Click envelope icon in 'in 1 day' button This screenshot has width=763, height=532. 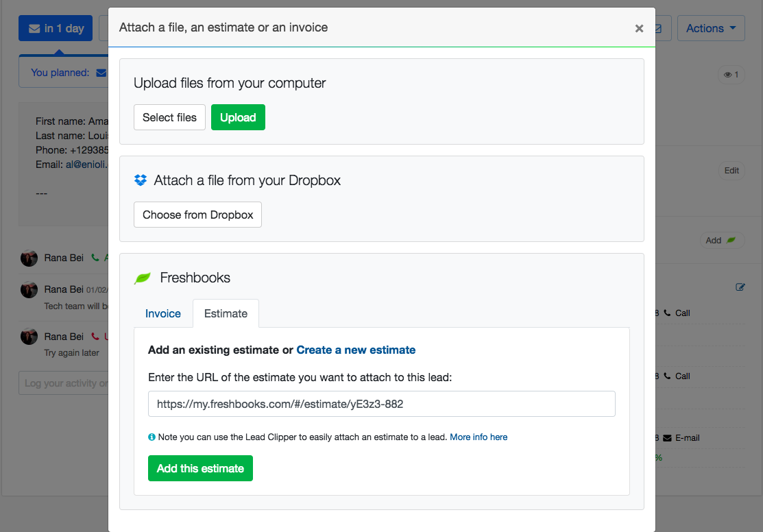click(x=34, y=28)
